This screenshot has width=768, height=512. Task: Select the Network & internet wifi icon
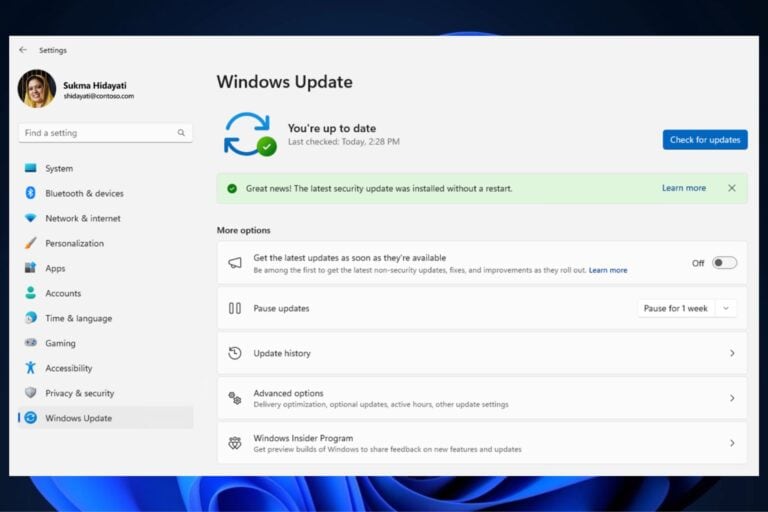click(x=30, y=218)
